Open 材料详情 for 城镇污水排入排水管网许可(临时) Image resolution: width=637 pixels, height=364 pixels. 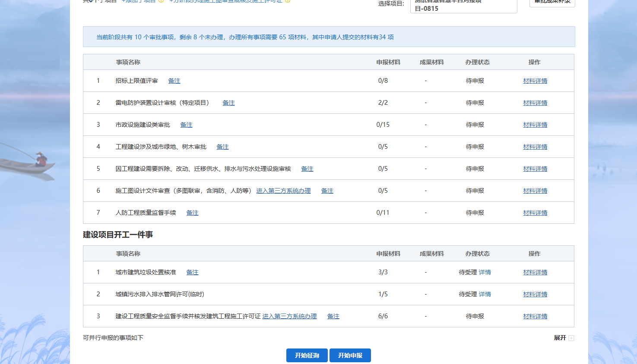click(535, 295)
